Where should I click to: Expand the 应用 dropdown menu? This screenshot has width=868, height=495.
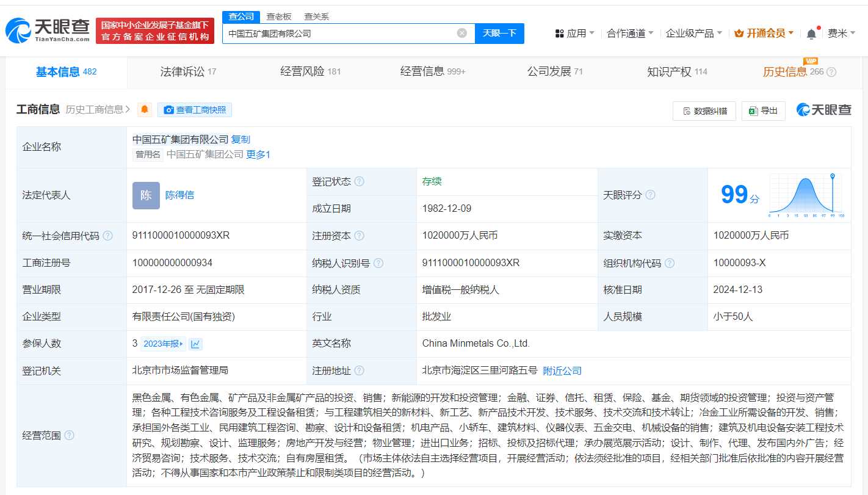click(574, 33)
